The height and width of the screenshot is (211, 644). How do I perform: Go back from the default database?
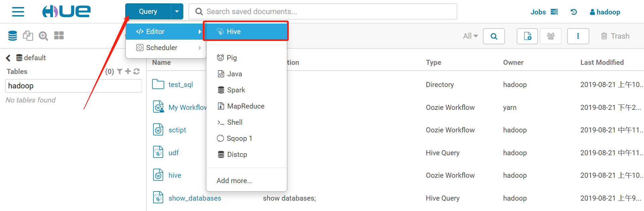click(8, 58)
